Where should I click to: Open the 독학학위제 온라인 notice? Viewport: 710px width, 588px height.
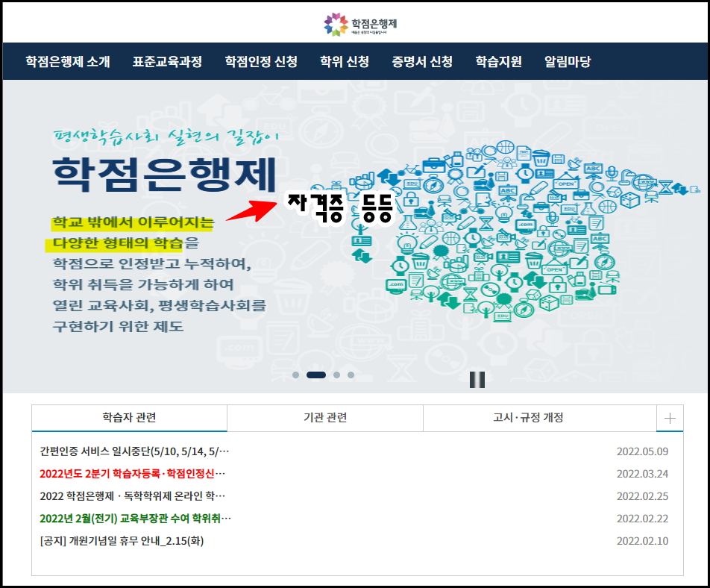point(132,496)
